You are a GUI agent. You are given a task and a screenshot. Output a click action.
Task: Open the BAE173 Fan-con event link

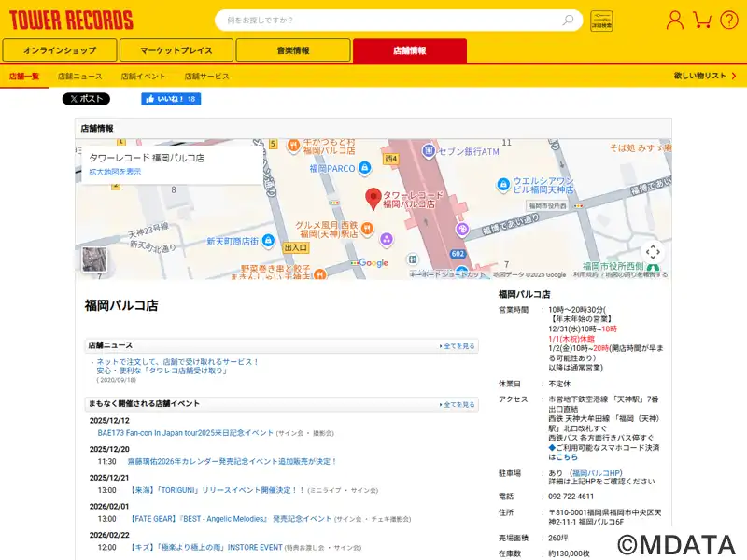pos(185,433)
